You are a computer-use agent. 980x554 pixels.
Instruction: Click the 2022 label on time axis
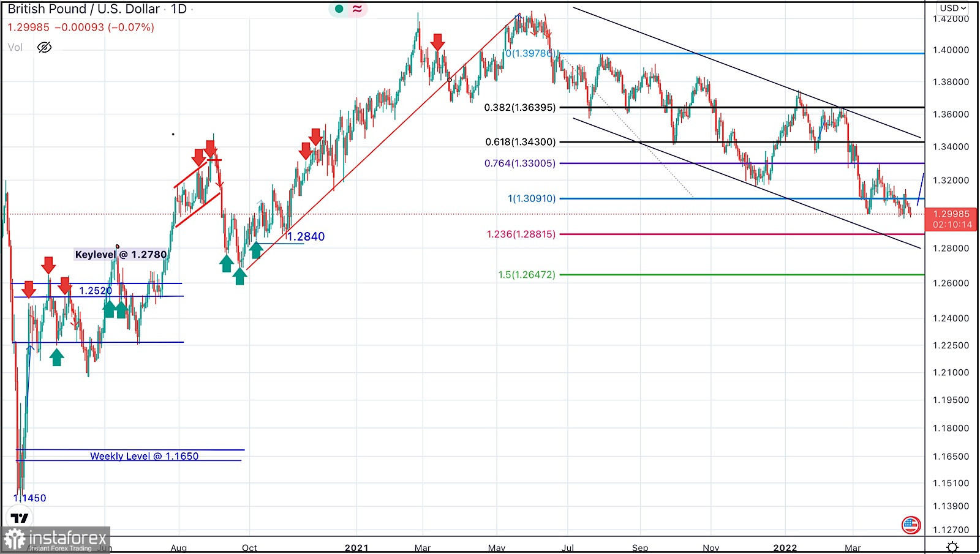pyautogui.click(x=785, y=548)
